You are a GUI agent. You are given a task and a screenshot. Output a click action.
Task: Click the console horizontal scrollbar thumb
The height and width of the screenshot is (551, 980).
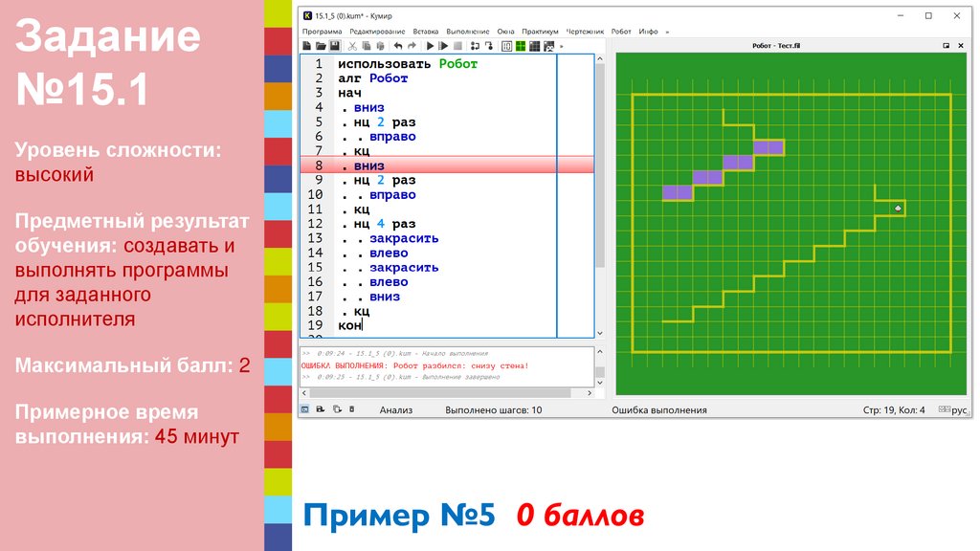pyautogui.click(x=440, y=393)
